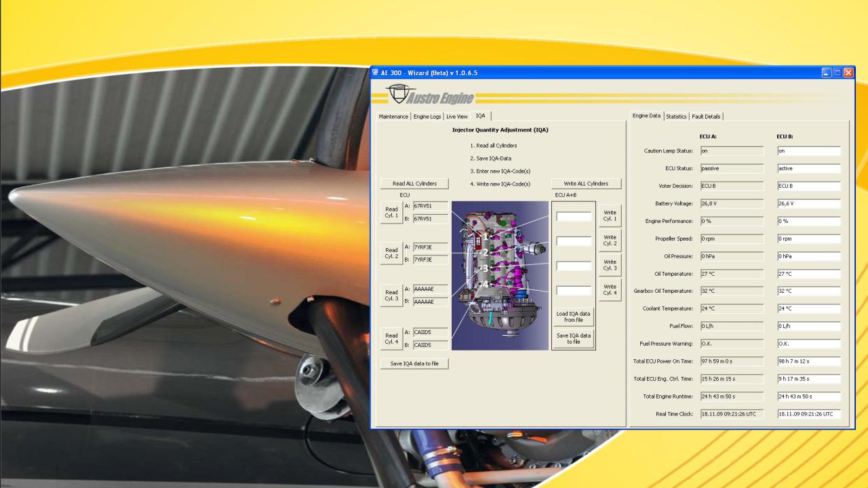Screen dimensions: 868x488
Task: Close the AE 300 Wizard window
Action: tap(848, 73)
